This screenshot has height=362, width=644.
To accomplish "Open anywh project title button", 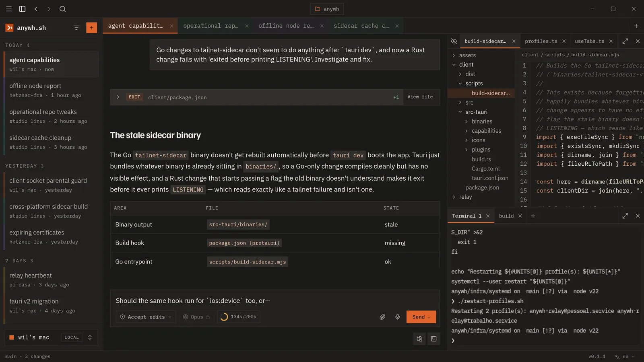I will 327,9.
